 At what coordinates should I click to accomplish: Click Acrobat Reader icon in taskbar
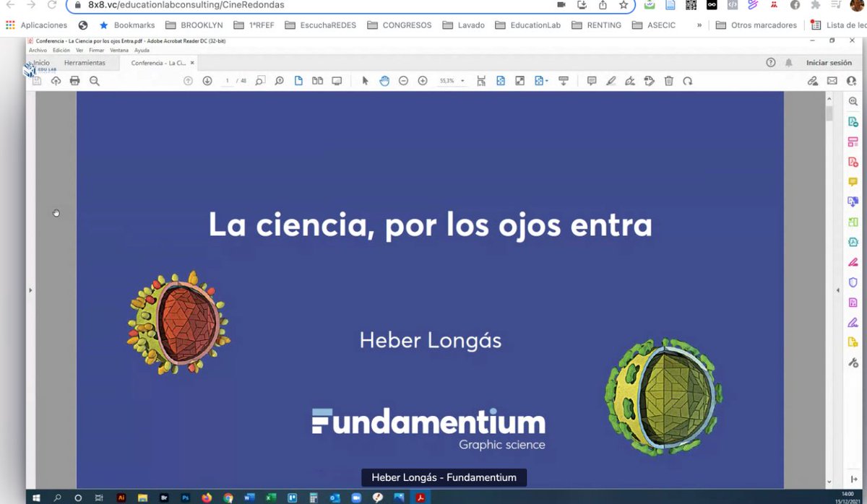(419, 498)
